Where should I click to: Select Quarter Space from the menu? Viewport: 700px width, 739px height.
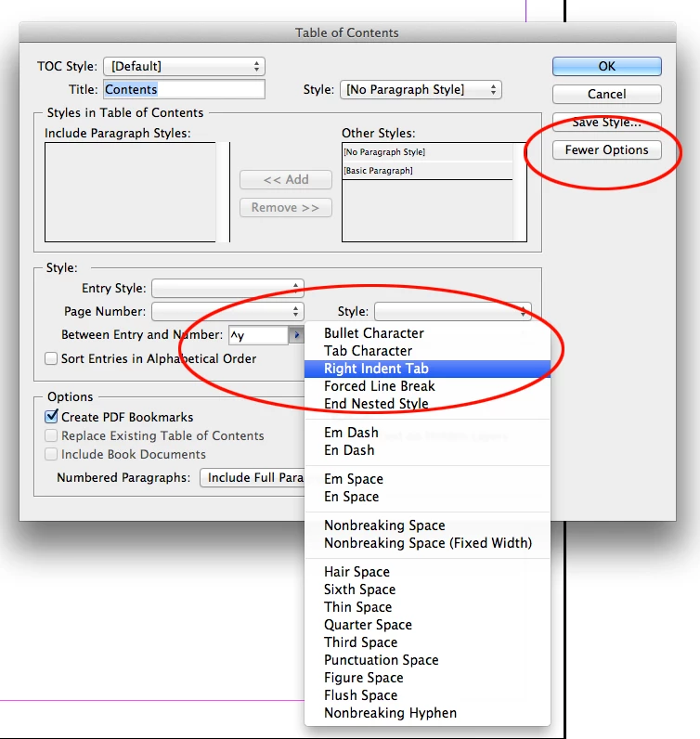click(x=427, y=625)
